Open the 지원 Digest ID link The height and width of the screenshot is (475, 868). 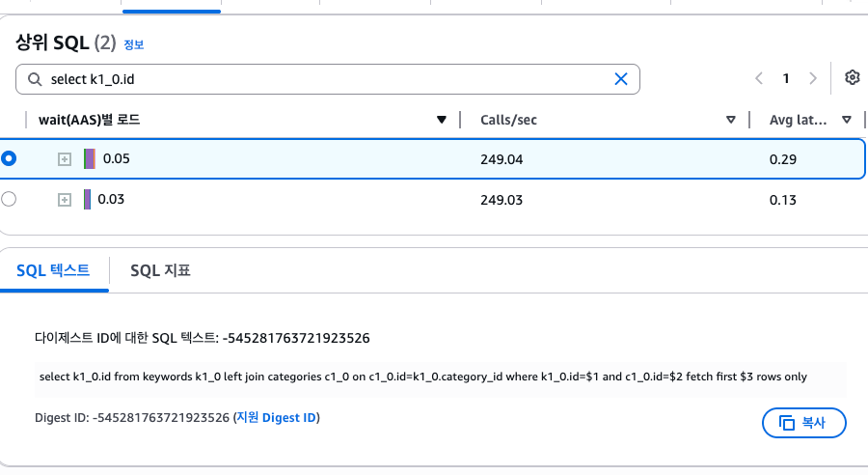pyautogui.click(x=277, y=417)
